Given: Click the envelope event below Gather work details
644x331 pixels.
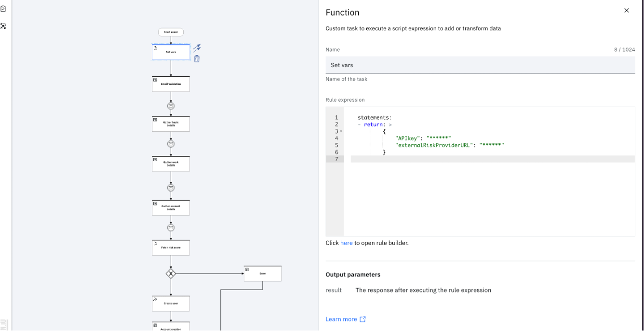Looking at the screenshot, I should pos(171,188).
